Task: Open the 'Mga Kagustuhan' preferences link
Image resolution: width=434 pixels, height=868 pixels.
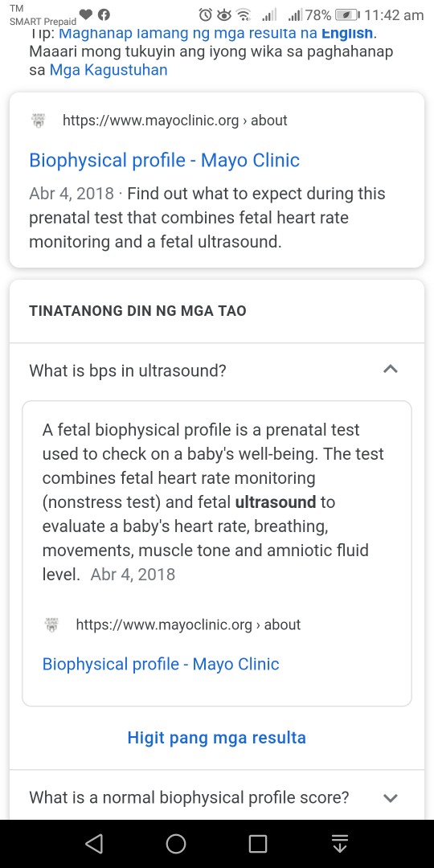Action: pos(108,71)
